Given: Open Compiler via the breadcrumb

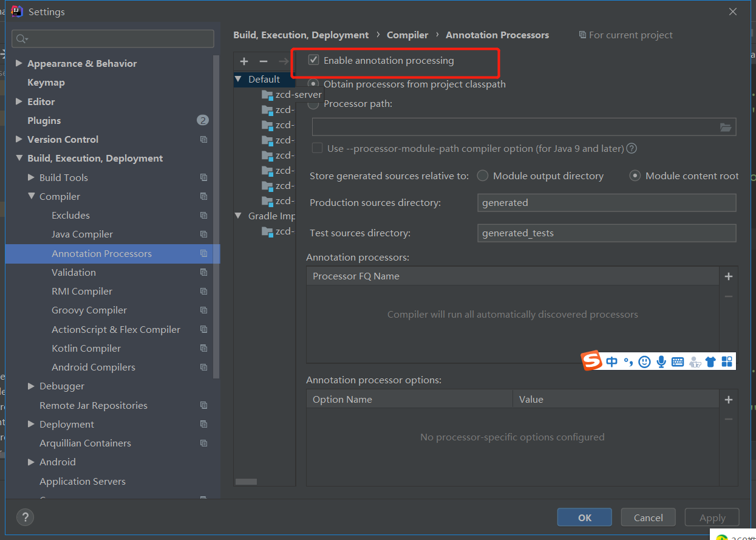Looking at the screenshot, I should pos(407,35).
